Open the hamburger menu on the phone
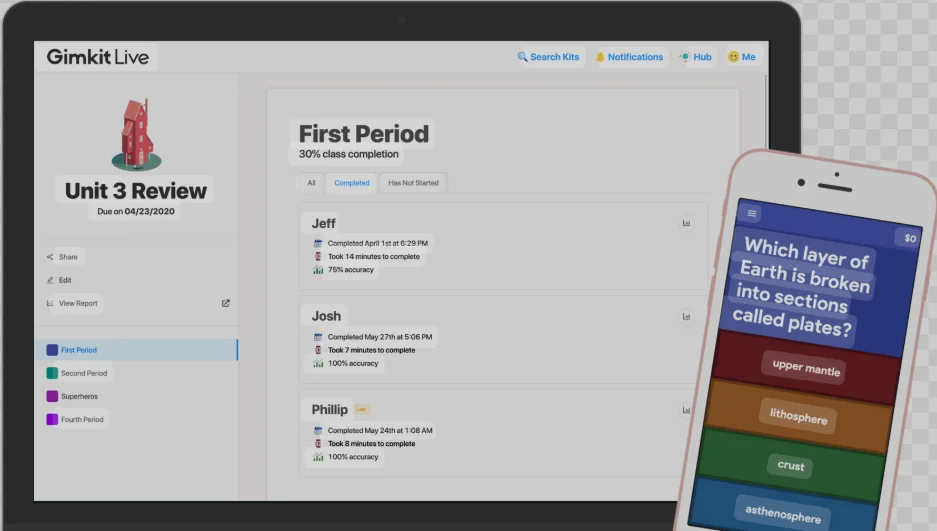Image resolution: width=937 pixels, height=531 pixels. 752,213
